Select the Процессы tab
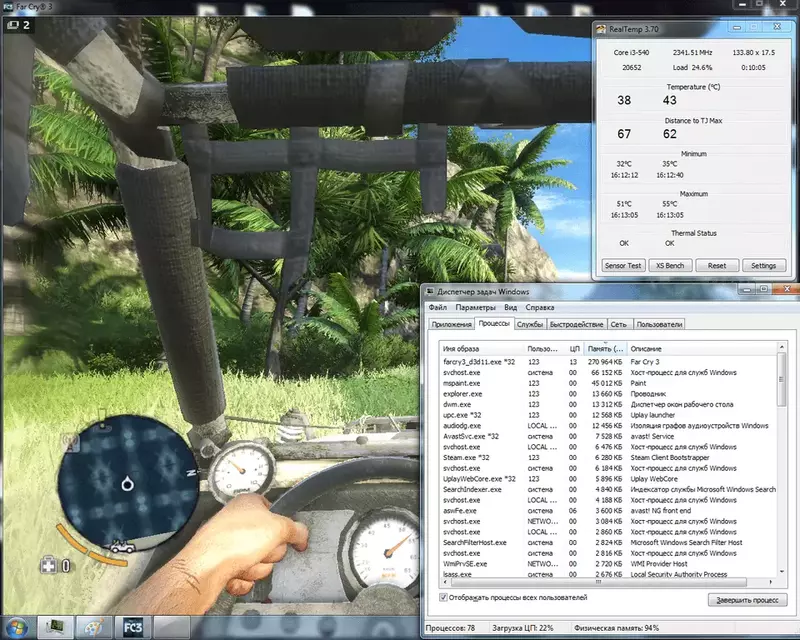 click(494, 323)
